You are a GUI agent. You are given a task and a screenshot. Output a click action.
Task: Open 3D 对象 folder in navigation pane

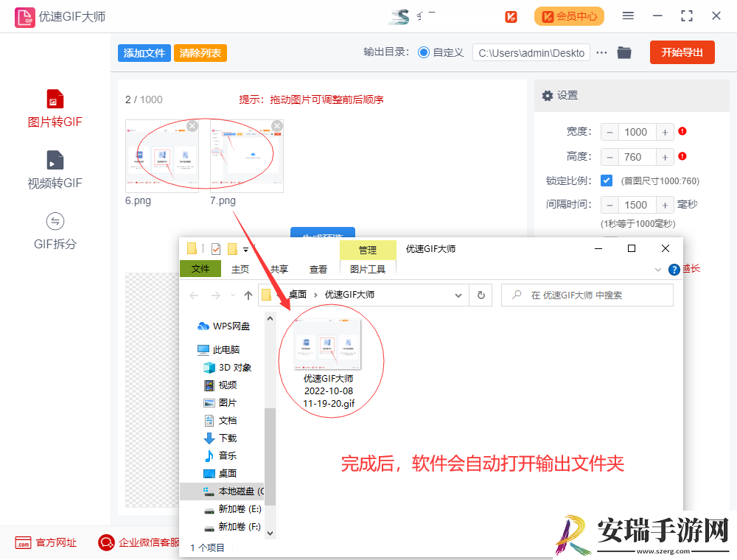coord(227,368)
